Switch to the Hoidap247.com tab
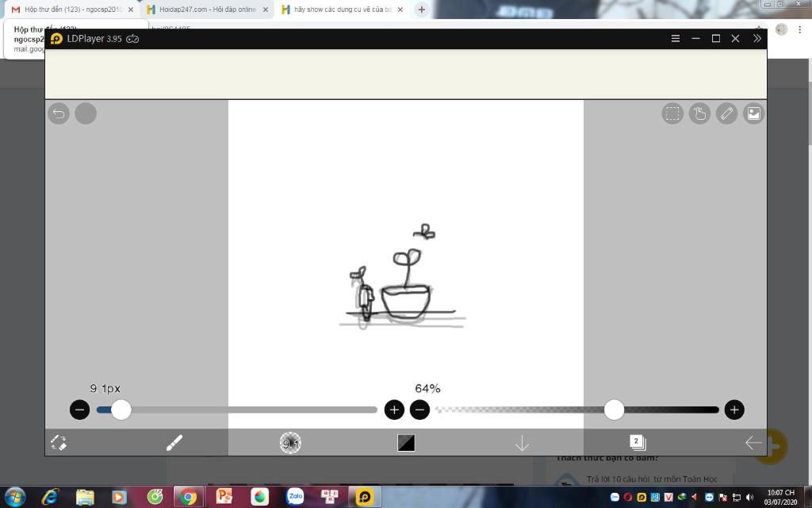Image resolution: width=812 pixels, height=508 pixels. pos(207,10)
